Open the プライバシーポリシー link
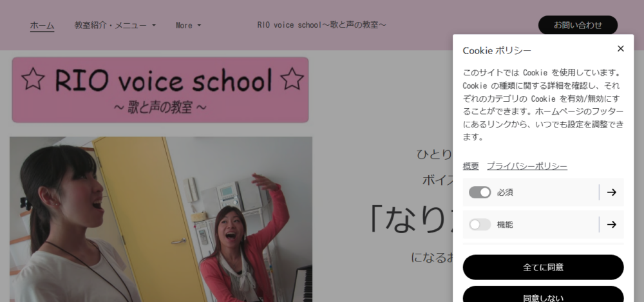Screen dimensions: 644x302 pyautogui.click(x=527, y=166)
